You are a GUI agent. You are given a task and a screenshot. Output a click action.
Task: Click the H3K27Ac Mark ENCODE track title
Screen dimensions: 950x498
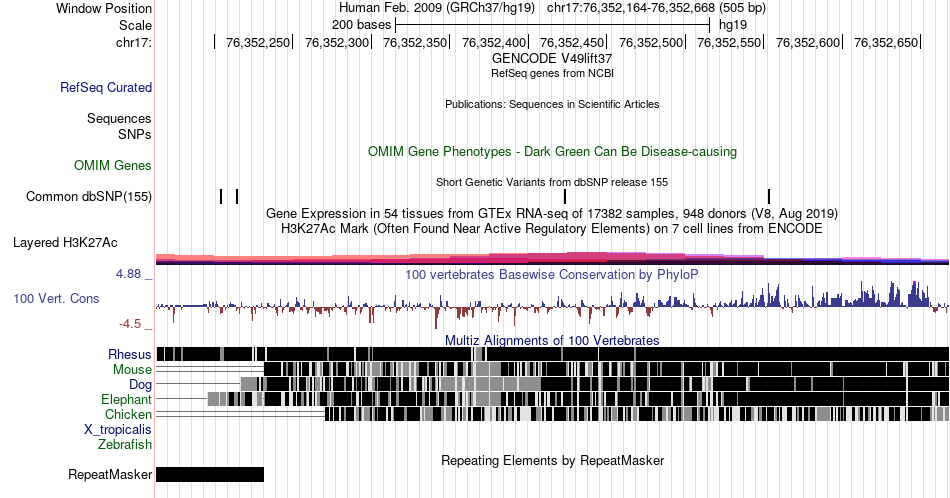[x=552, y=228]
